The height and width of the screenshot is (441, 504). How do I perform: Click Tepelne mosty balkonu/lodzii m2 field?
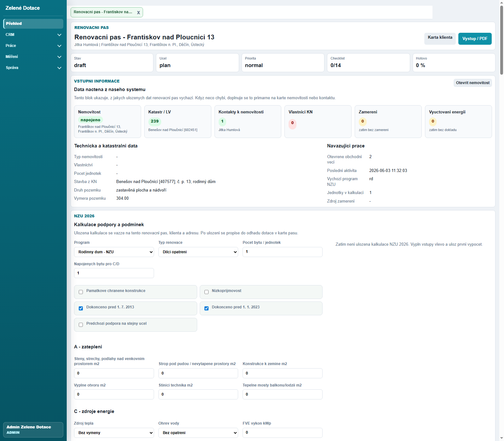(283, 394)
